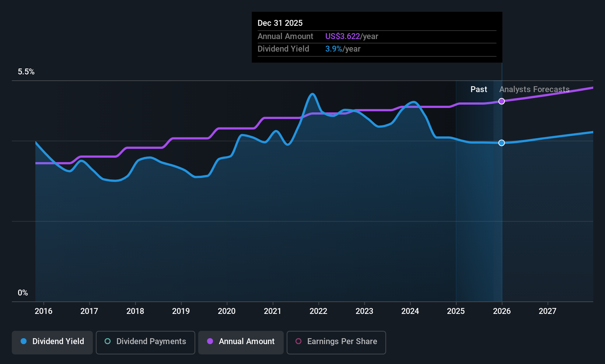Click the teal Dividend Payments legend circle
The image size is (605, 364).
pos(108,341)
